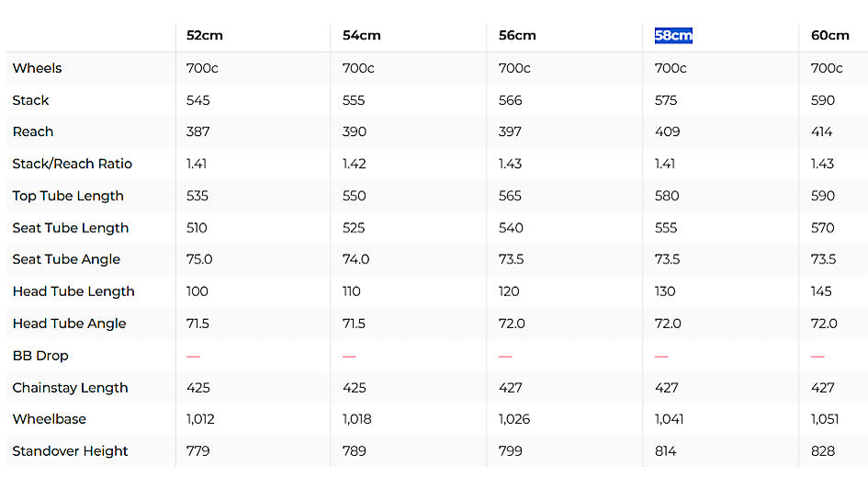Click the 60cm column header
Image resolution: width=868 pixels, height=489 pixels.
(x=829, y=36)
